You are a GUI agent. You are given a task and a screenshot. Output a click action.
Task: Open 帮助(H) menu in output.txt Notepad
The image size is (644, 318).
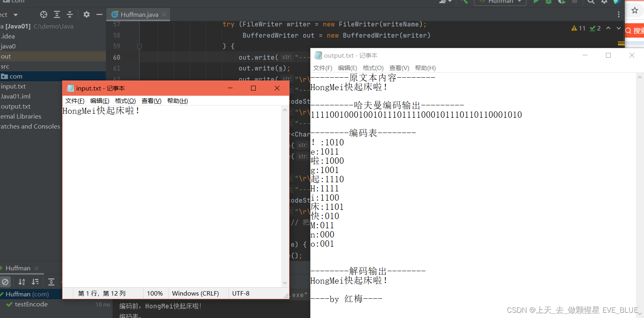coord(425,68)
